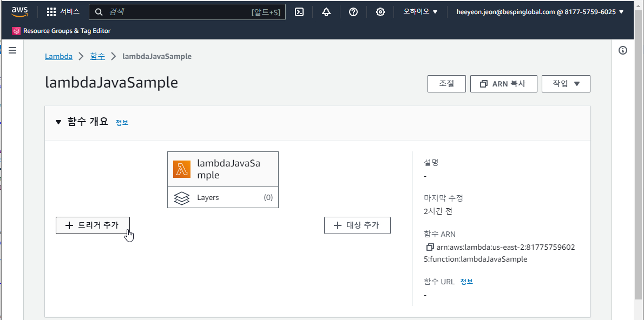
Task: Open the 서비스 services grid menu
Action: point(63,12)
